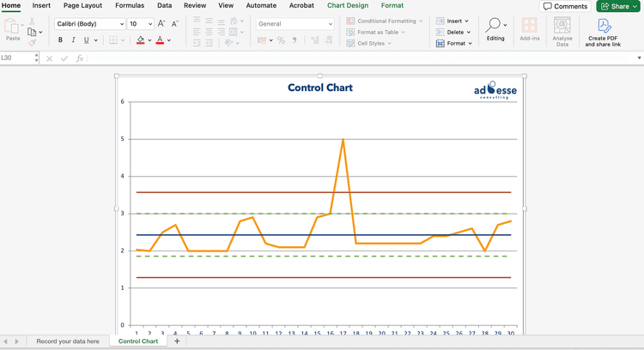The image size is (644, 350).
Task: Click the Merge cells icon
Action: pos(234,32)
